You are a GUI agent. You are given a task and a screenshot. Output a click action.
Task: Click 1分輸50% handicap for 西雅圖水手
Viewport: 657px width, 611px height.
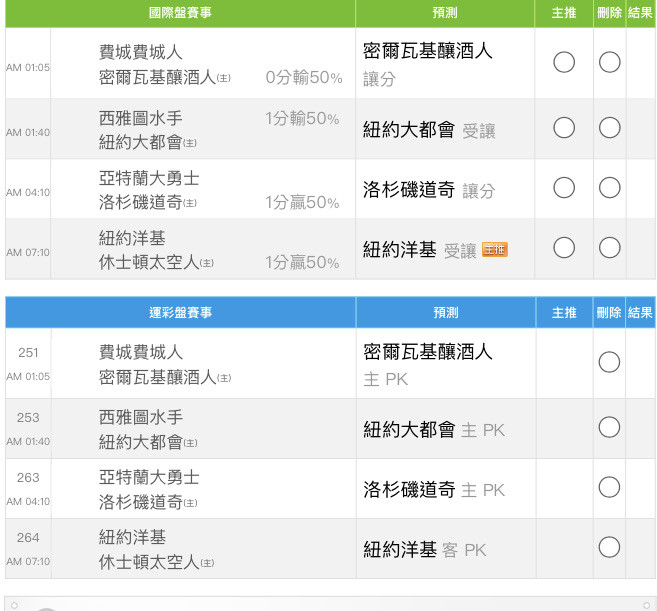[x=303, y=119]
